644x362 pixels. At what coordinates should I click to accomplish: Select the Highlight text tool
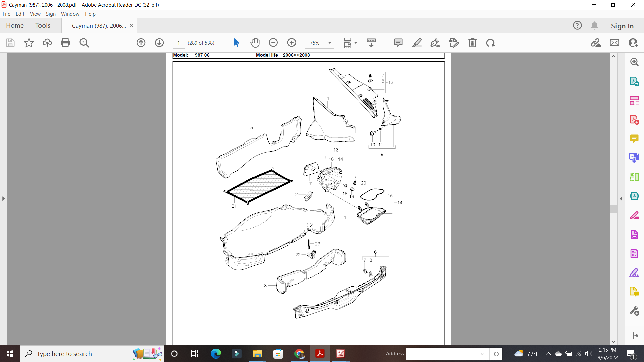tap(417, 43)
